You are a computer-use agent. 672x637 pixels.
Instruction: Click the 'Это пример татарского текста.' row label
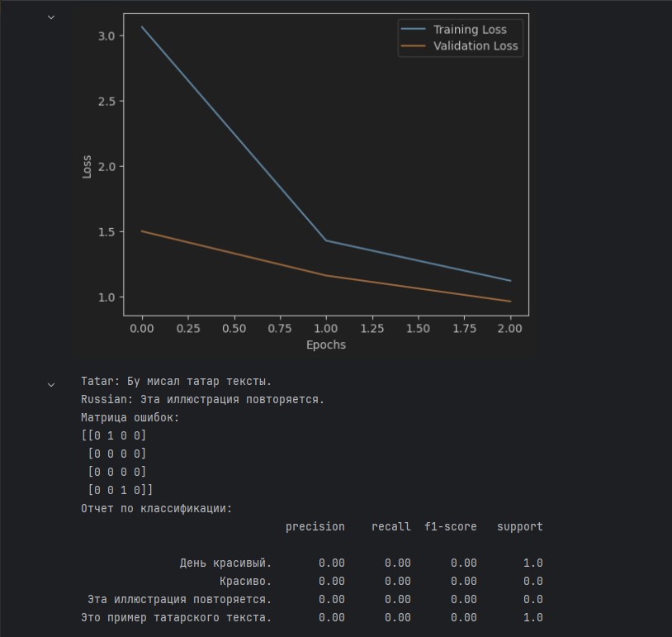[176, 618]
